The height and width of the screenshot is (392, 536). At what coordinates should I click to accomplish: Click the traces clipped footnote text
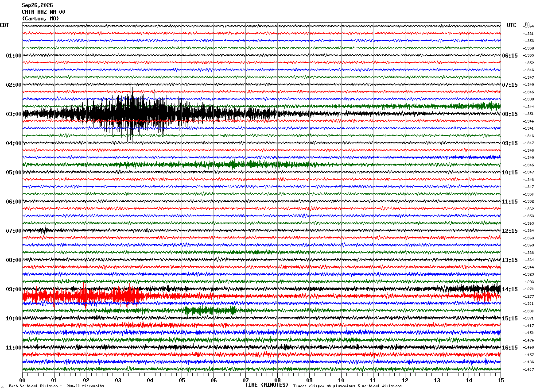(347, 386)
